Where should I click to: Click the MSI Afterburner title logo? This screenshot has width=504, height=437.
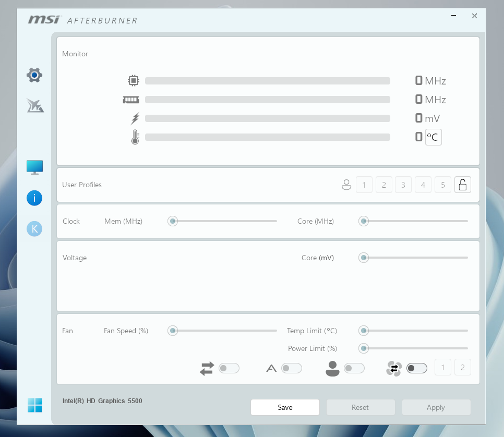coord(83,20)
